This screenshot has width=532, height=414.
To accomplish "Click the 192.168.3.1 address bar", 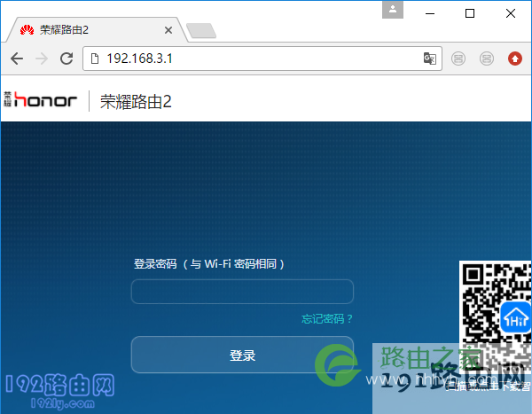I will pos(262,59).
